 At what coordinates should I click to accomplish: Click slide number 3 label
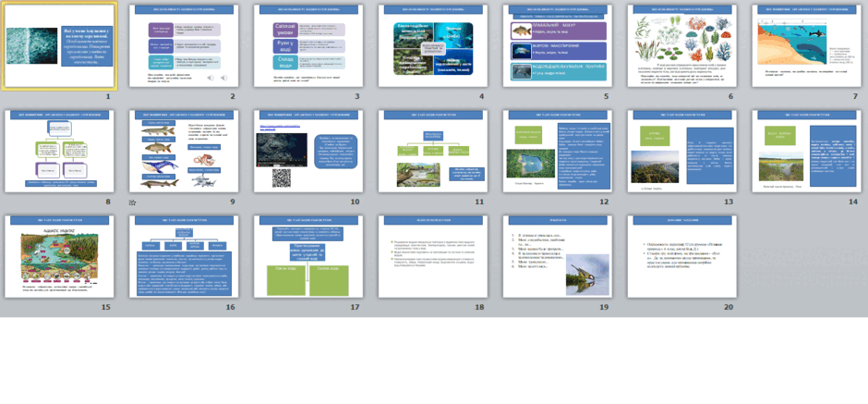point(357,96)
